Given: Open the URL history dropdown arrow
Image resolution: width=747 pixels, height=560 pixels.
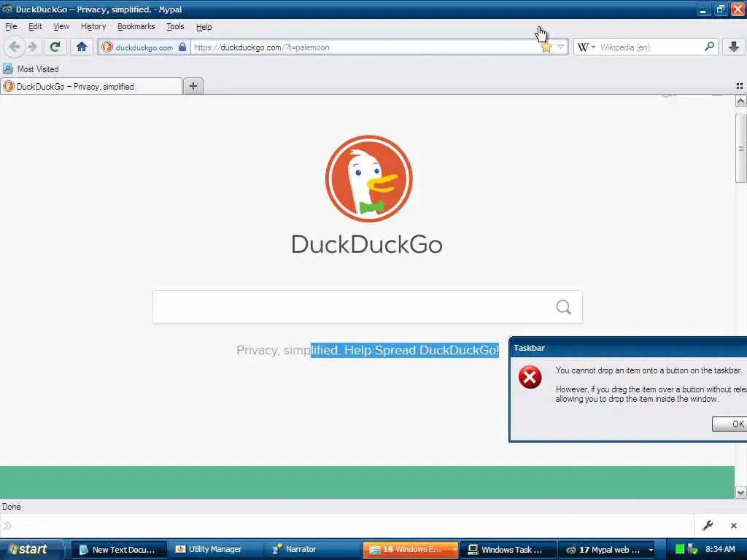Looking at the screenshot, I should pyautogui.click(x=561, y=47).
